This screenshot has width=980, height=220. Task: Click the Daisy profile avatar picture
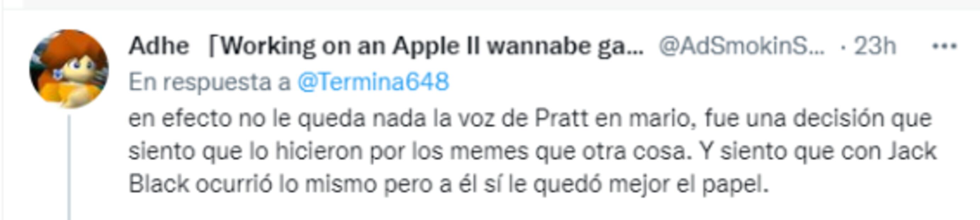pyautogui.click(x=69, y=69)
